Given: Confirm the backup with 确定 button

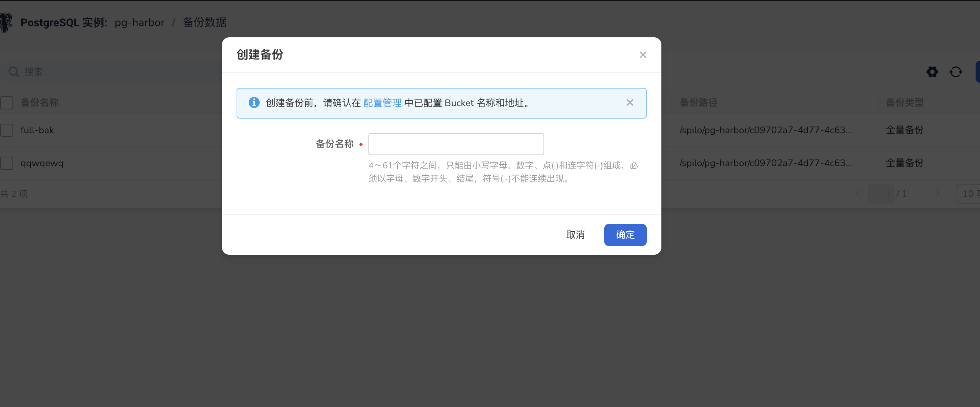Looking at the screenshot, I should 625,235.
